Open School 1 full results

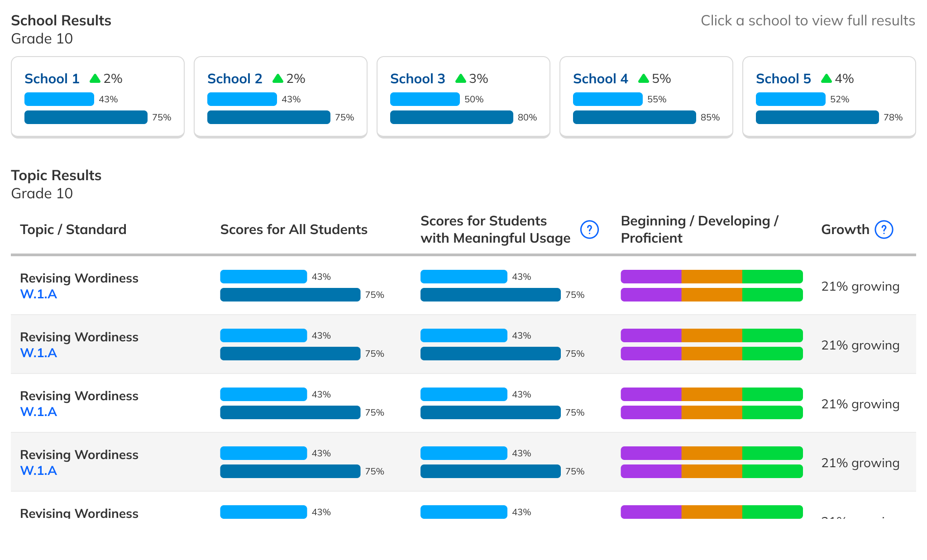pos(52,79)
